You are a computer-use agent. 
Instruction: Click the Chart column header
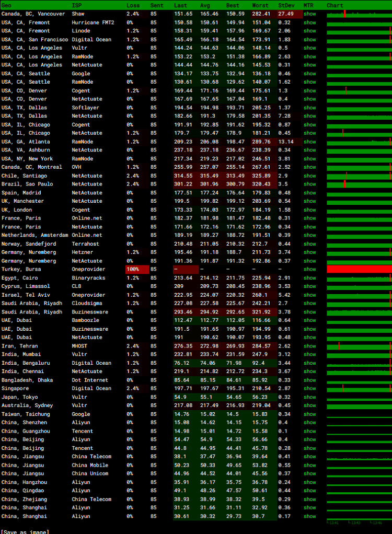coord(335,5)
